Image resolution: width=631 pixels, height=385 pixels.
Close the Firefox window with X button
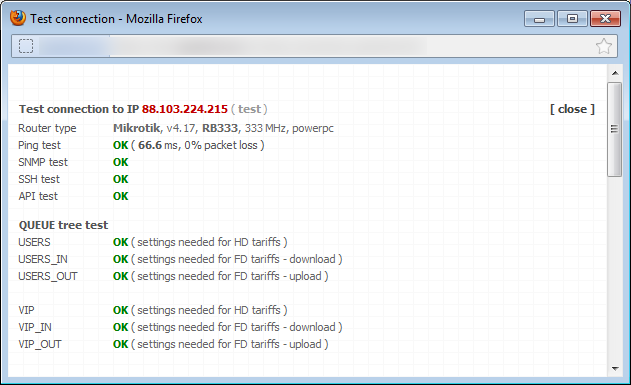point(605,19)
